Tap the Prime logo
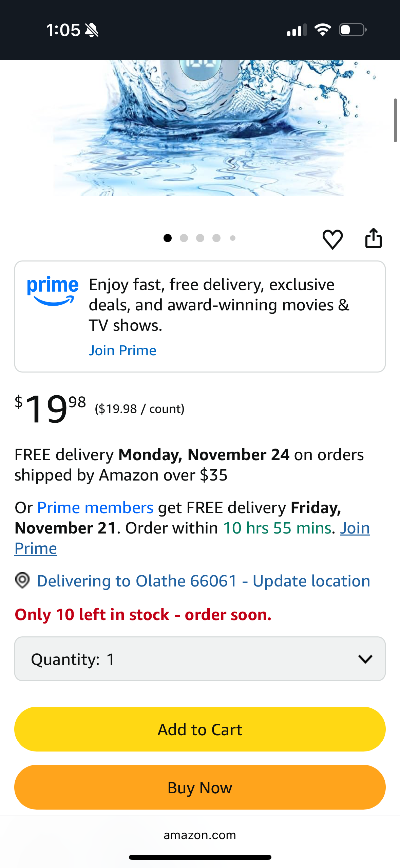400x868 pixels. tap(53, 290)
